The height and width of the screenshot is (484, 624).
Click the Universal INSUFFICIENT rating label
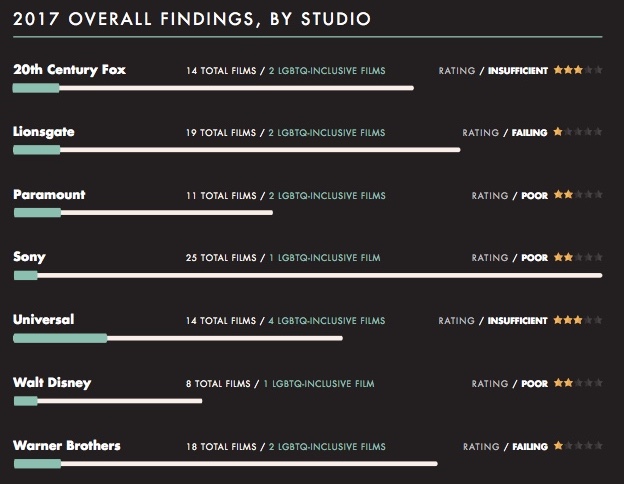pos(517,321)
